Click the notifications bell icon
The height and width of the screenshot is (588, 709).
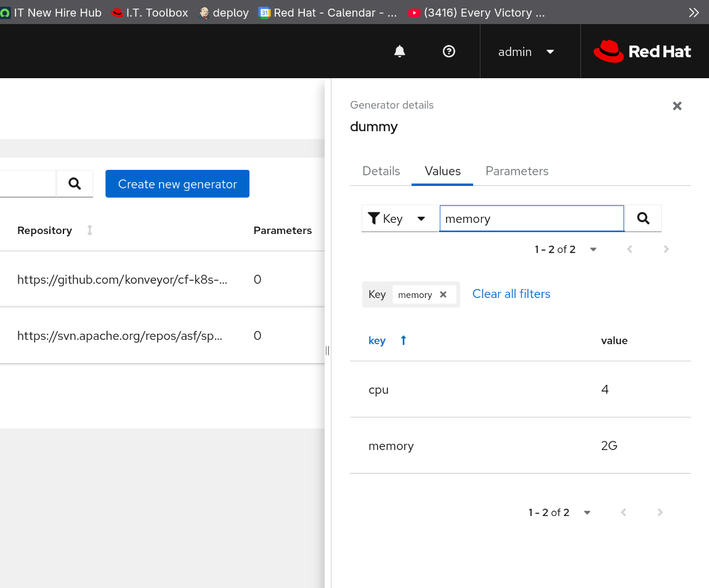pos(400,52)
